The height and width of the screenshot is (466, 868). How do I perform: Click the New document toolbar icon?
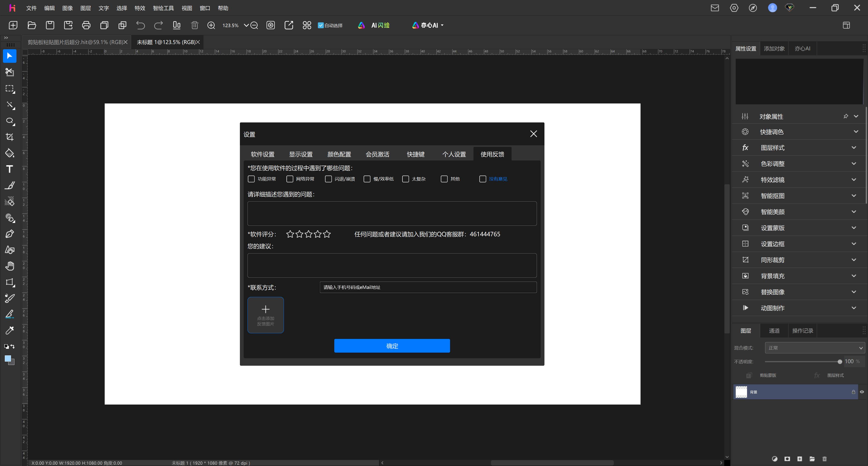coord(13,25)
